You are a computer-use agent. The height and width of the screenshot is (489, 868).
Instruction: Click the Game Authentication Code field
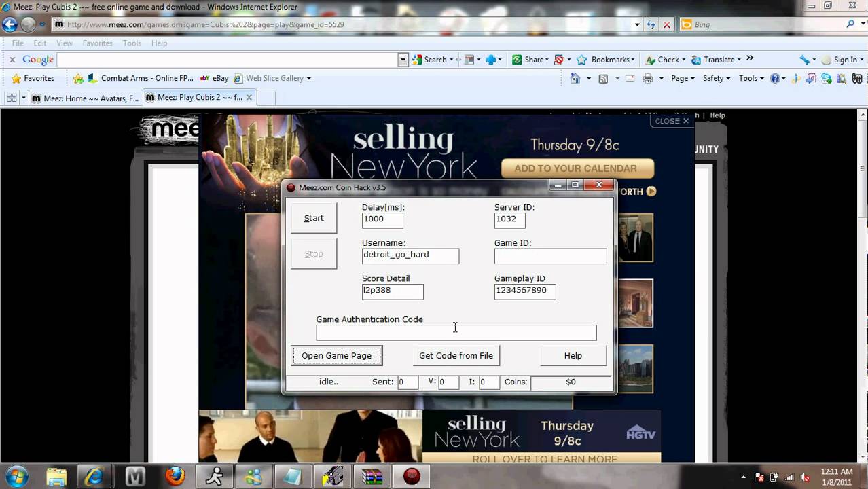pos(456,333)
